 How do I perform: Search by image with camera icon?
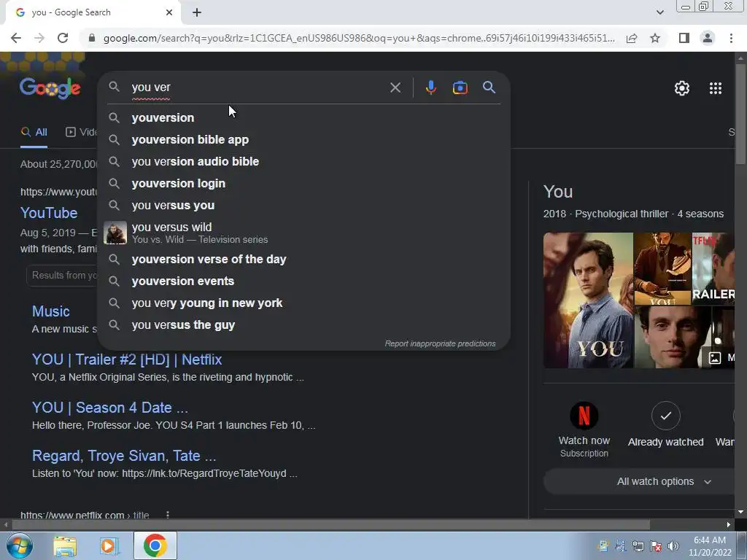coord(460,87)
